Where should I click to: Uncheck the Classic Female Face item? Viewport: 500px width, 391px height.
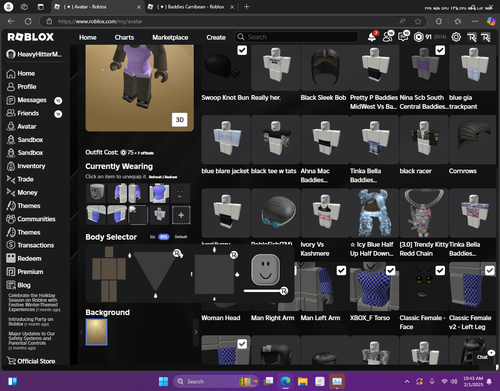click(x=440, y=270)
